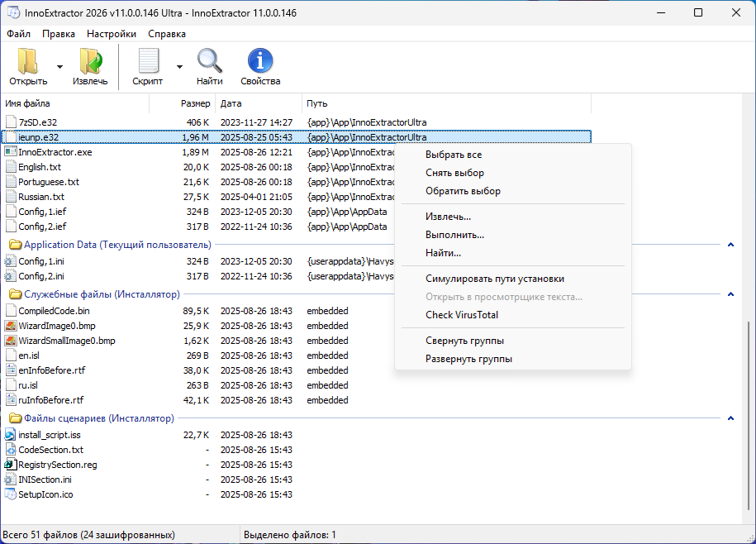Click the INISection.ini file icon
The image size is (756, 544).
[x=11, y=480]
